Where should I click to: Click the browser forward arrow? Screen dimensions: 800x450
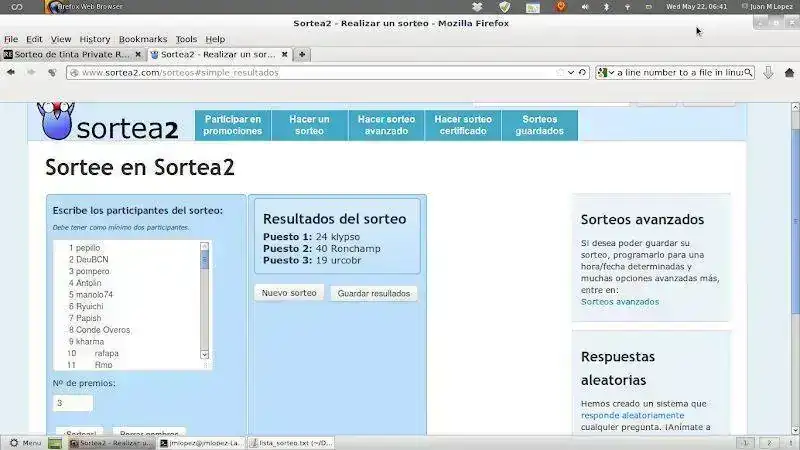tap(31, 72)
